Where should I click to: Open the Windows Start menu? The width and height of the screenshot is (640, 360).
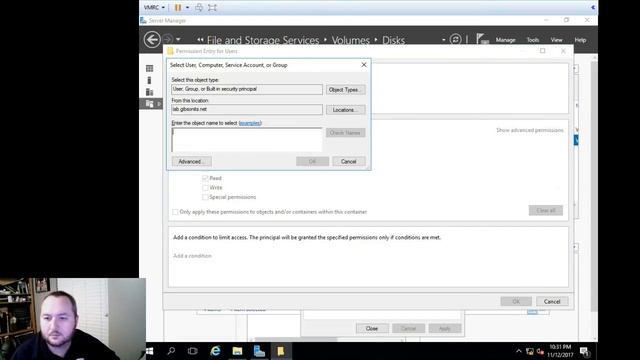pos(150,351)
